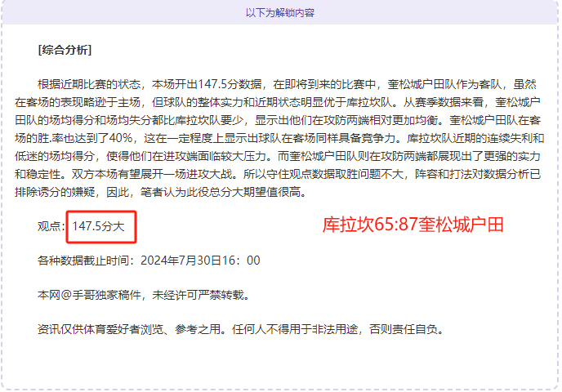Click the line '本网@手哥独家稿件，未经许可严禁转载。'
This screenshot has width=562, height=392.
(144, 295)
